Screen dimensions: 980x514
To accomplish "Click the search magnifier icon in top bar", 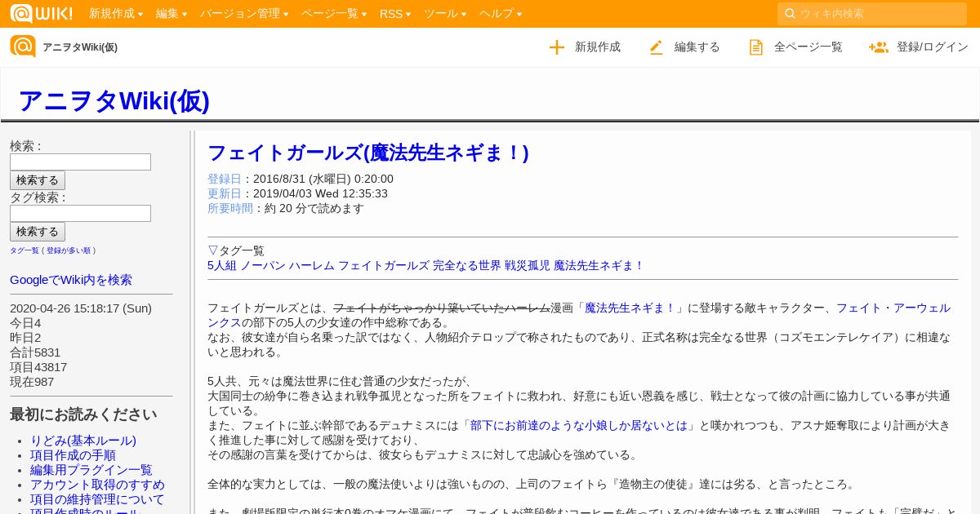I will tap(790, 14).
